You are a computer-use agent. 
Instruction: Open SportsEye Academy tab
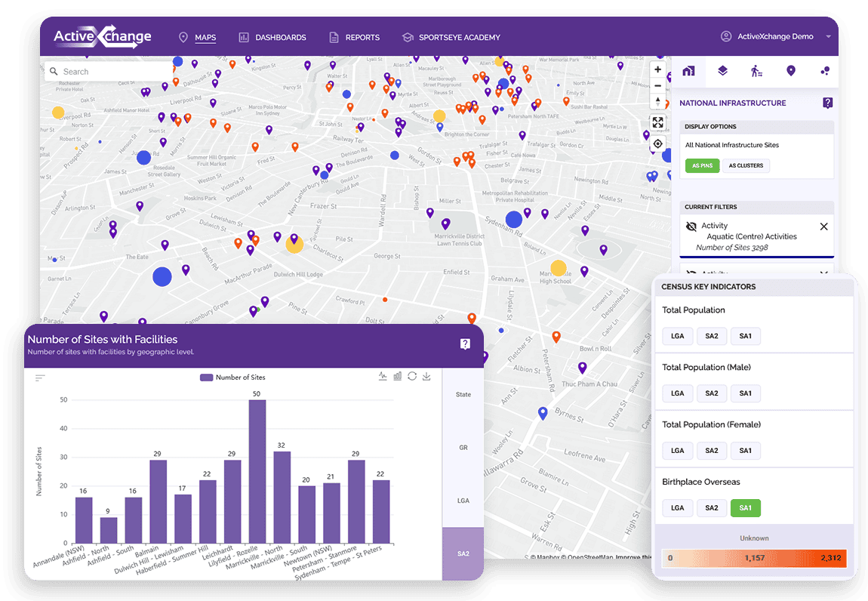(451, 37)
